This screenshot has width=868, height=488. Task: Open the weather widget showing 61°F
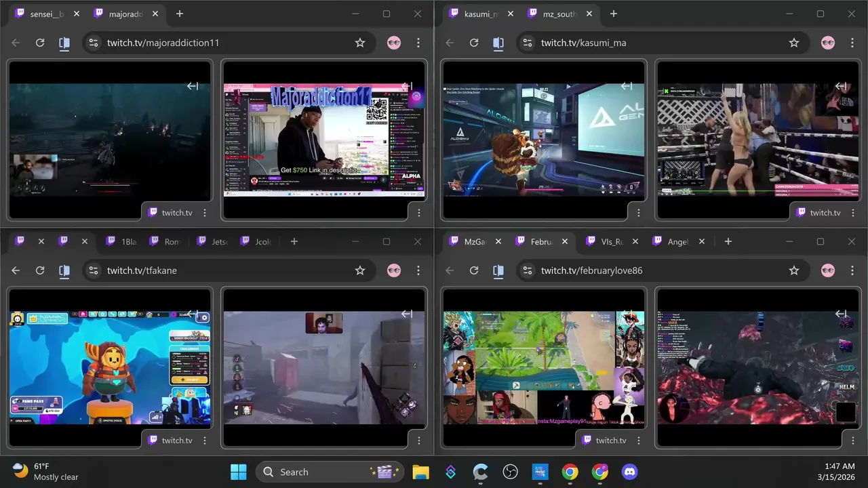[46, 472]
